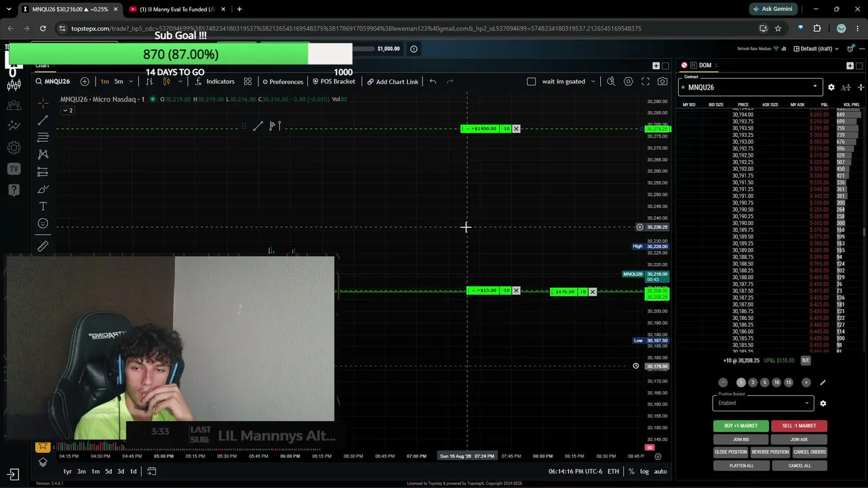Open the Fibonacci retracement tool group

coord(43,138)
